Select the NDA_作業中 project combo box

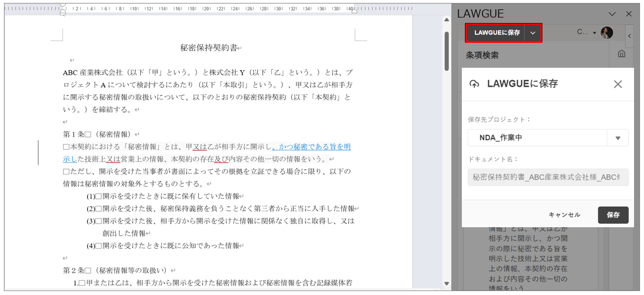click(537, 138)
